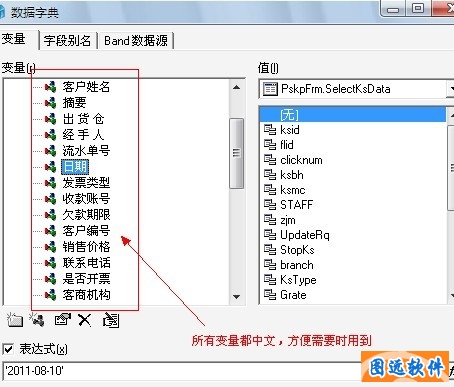Click the field icon next to ksid
454x387 pixels.
point(270,130)
